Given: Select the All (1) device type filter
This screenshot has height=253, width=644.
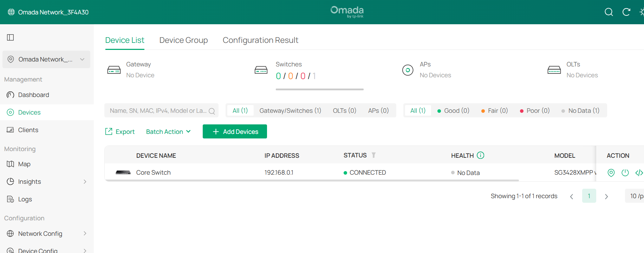Looking at the screenshot, I should pyautogui.click(x=240, y=111).
